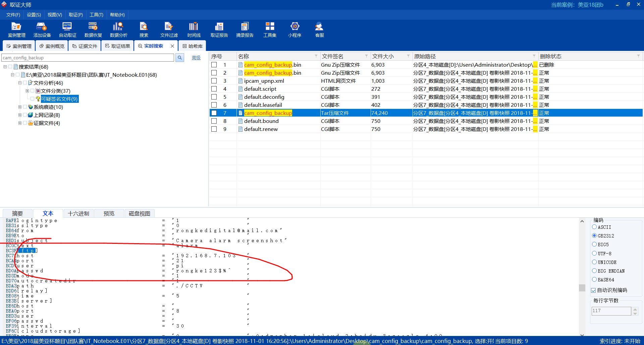Start 自动取证 from toolbar

pyautogui.click(x=67, y=29)
